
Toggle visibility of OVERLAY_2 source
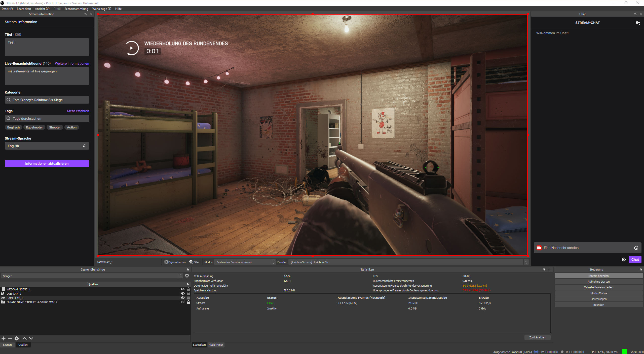pos(183,293)
